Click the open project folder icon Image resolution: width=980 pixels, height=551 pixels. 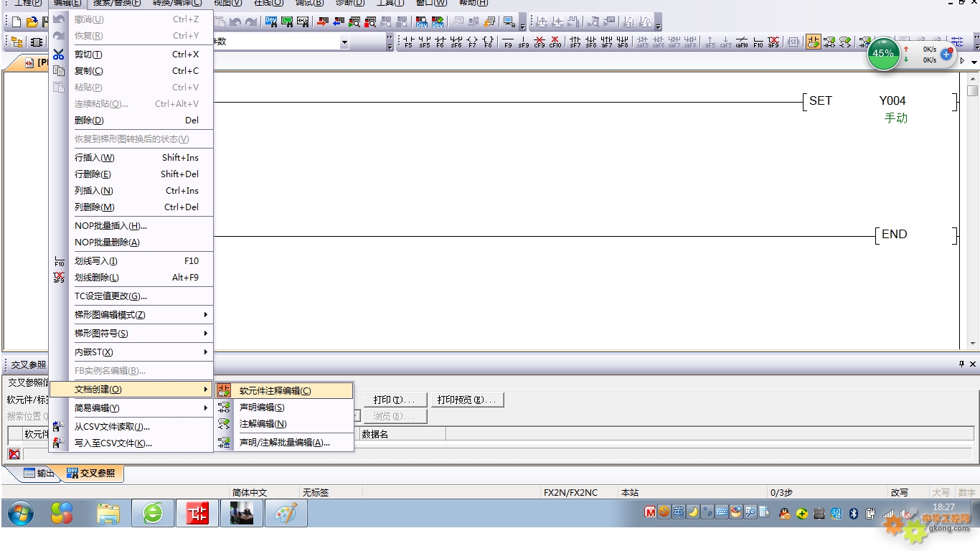32,22
